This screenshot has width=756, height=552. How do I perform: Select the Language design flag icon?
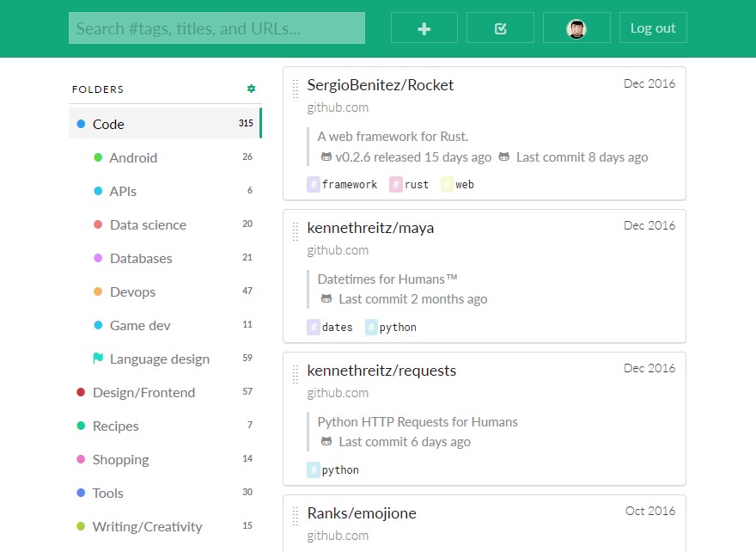click(98, 358)
